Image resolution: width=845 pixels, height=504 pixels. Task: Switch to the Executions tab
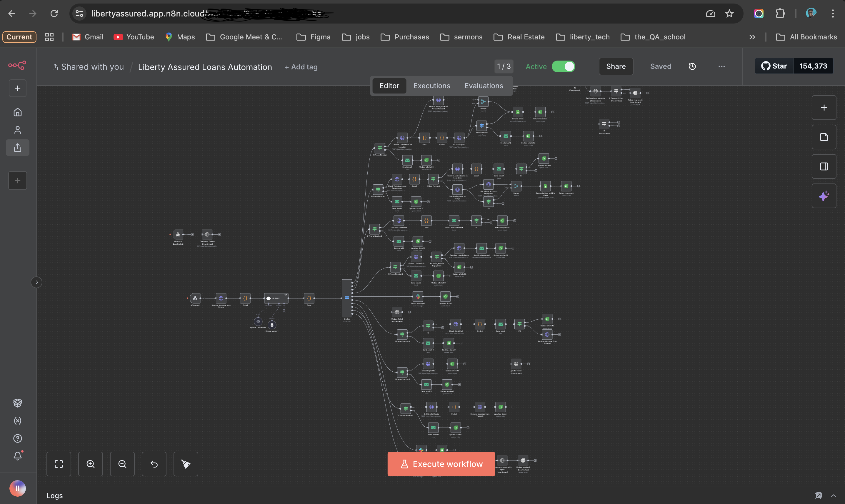pos(432,86)
